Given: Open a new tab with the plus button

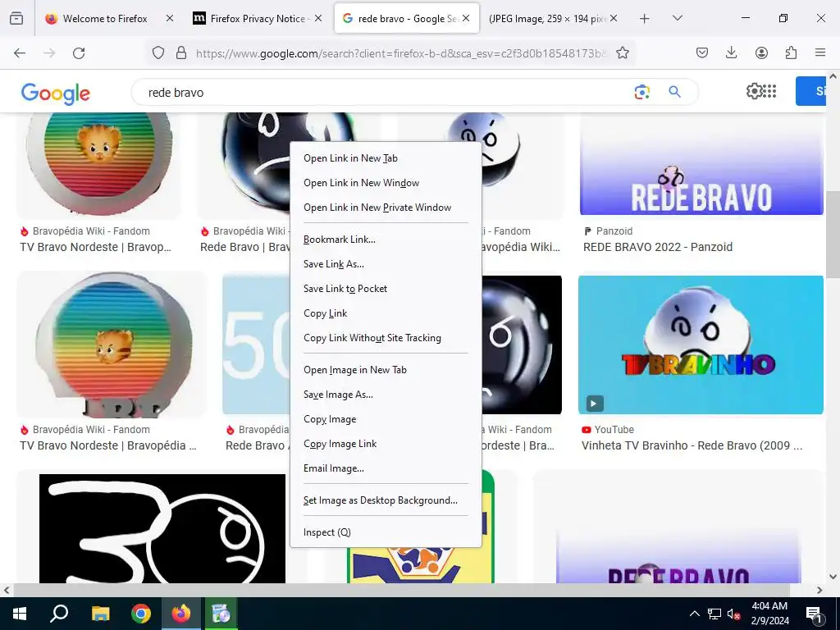Looking at the screenshot, I should [645, 18].
